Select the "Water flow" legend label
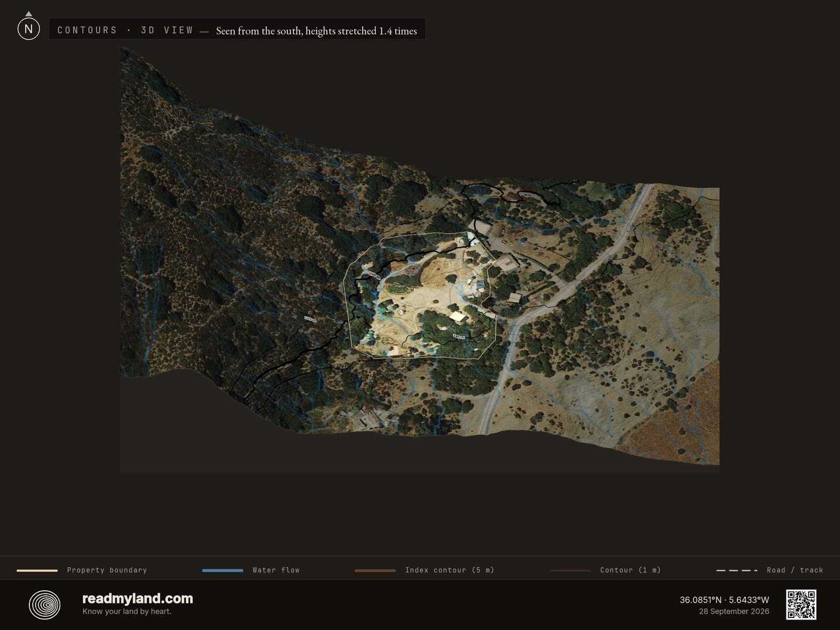 pyautogui.click(x=276, y=570)
